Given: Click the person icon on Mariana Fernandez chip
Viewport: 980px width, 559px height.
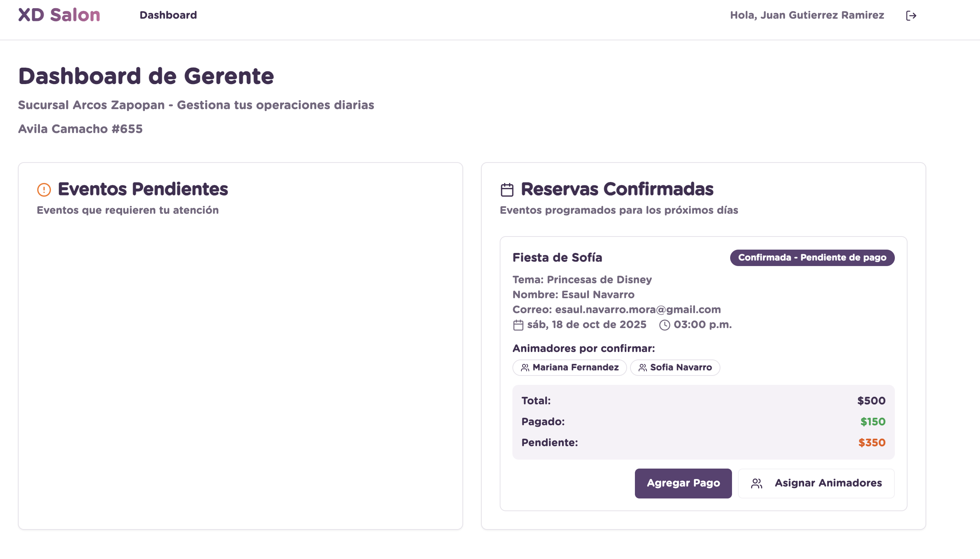Looking at the screenshot, I should 525,367.
